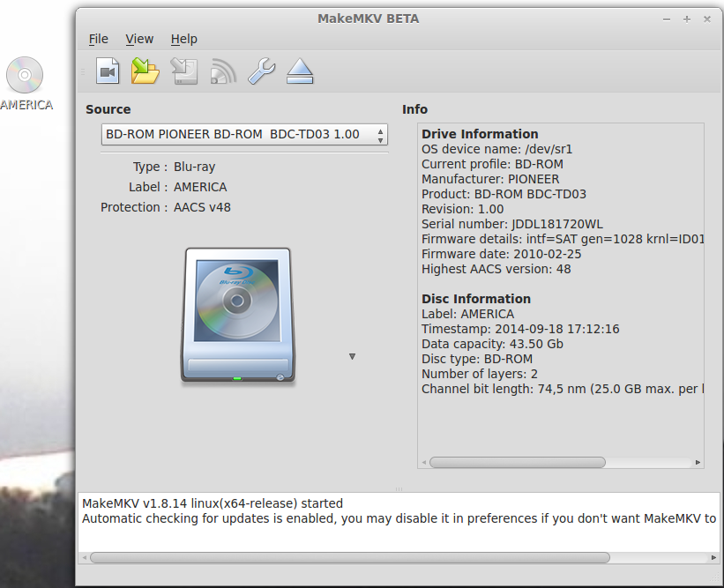Image resolution: width=724 pixels, height=588 pixels.
Task: Click the backup disc toolbar icon
Action: 184,71
